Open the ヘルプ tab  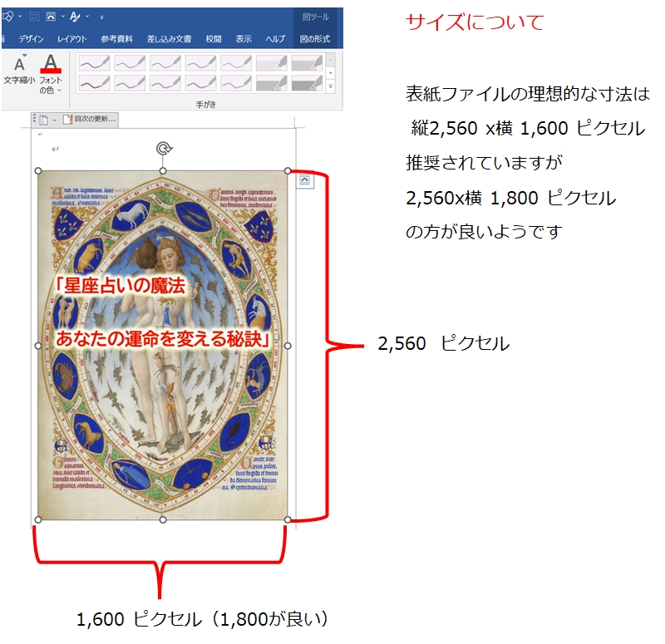(275, 39)
